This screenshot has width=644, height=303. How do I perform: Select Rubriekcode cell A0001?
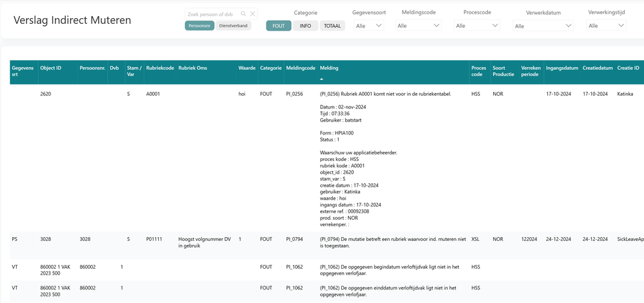[153, 94]
